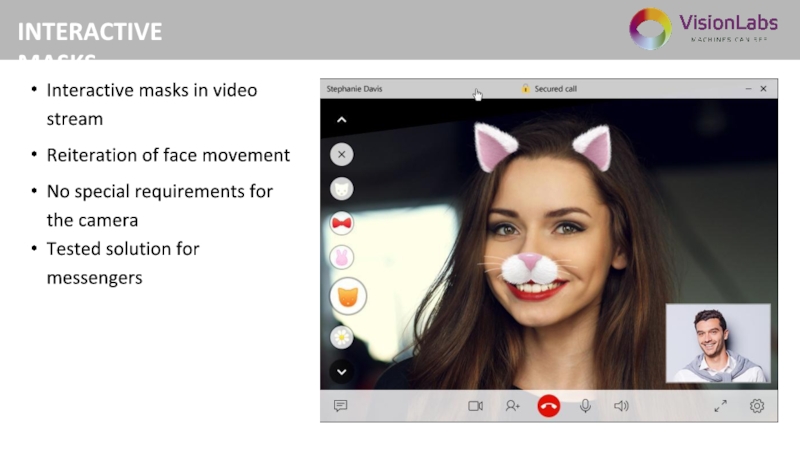Click 'Reiteration of face movement' bullet

tap(168, 155)
